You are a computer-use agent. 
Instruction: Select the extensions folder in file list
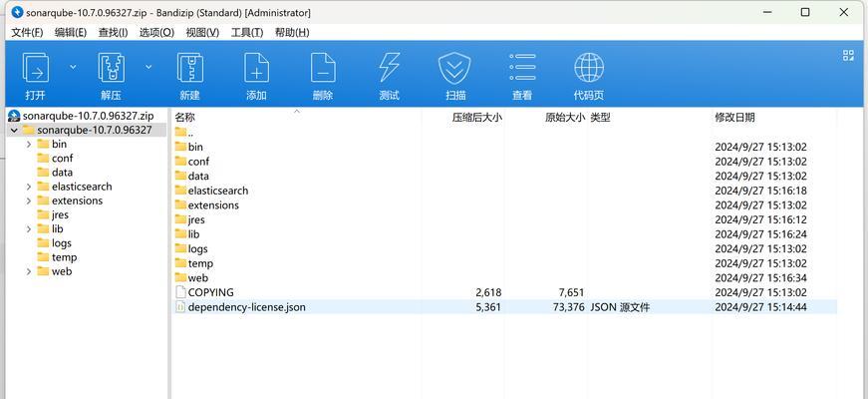213,205
